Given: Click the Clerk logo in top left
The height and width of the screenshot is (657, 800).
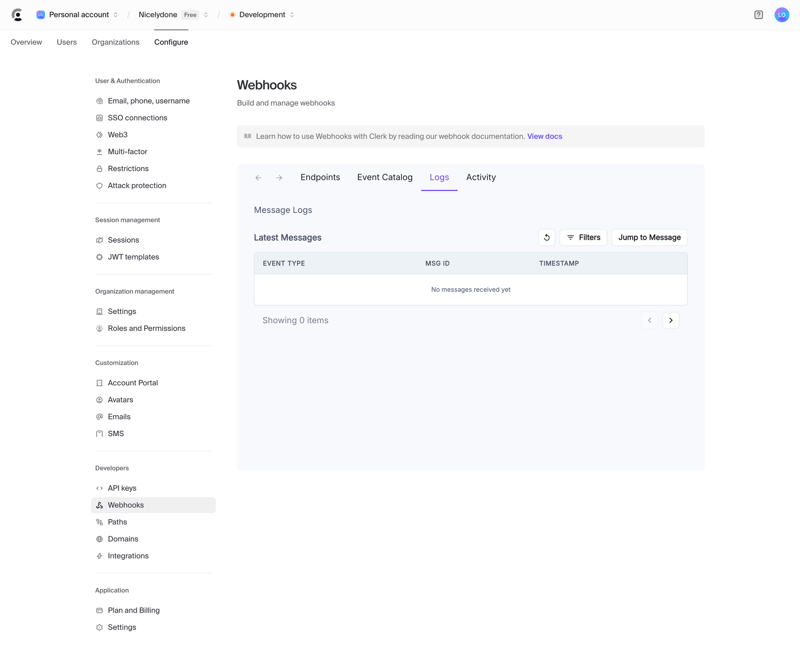Looking at the screenshot, I should pyautogui.click(x=14, y=14).
